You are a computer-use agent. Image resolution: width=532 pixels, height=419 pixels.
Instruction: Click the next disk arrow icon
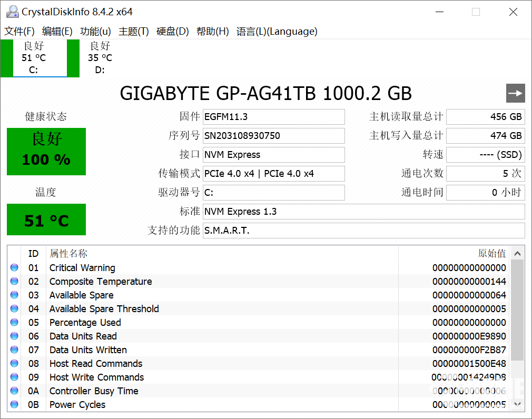[x=515, y=93]
